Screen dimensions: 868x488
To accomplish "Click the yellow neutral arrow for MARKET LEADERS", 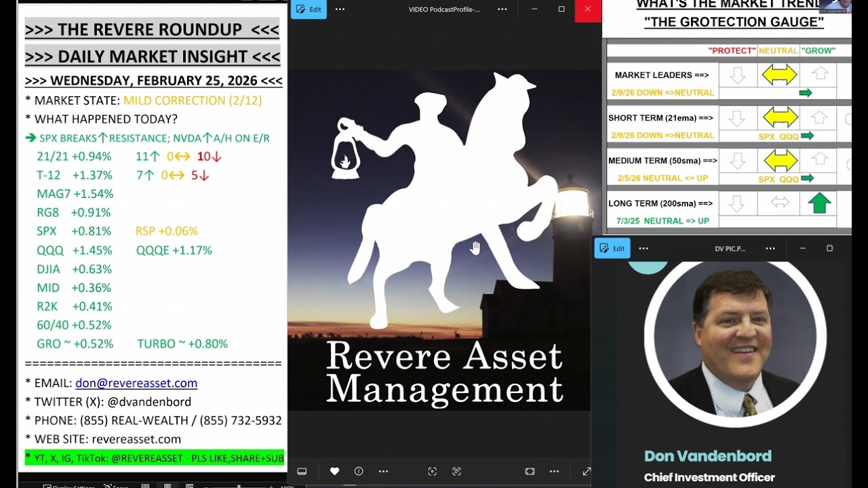I will click(779, 75).
